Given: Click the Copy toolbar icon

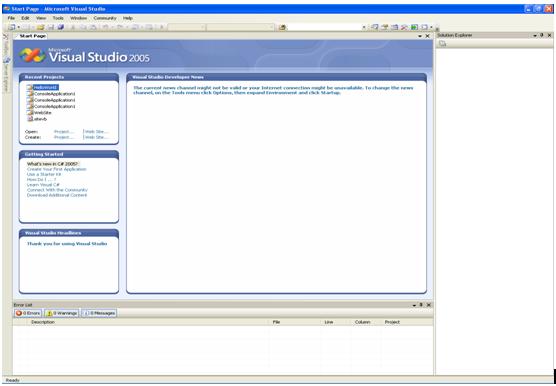Looking at the screenshot, I should point(83,27).
